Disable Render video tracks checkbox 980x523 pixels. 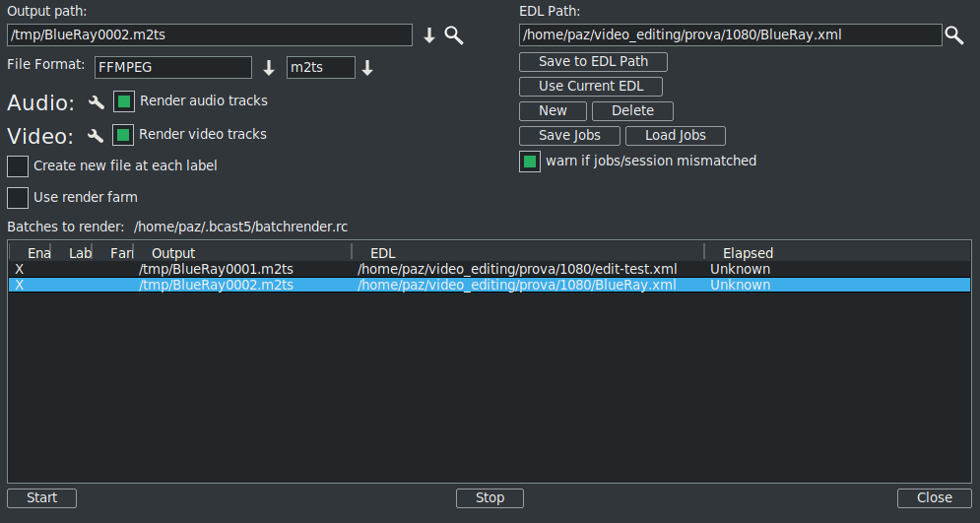pos(123,135)
